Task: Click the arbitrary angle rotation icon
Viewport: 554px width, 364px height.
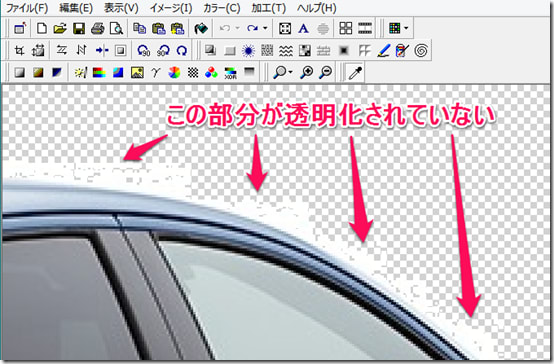Action: point(182,51)
